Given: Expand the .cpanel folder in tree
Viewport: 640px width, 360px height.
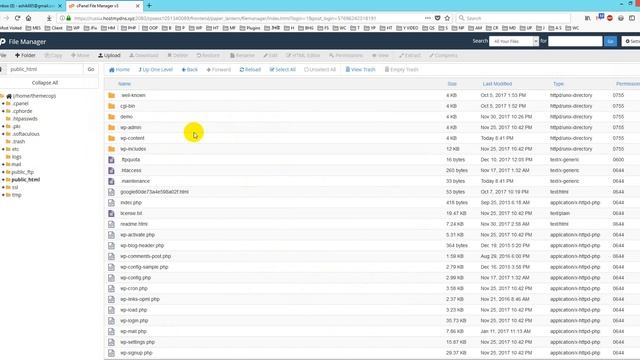Looking at the screenshot, I should [x=3, y=104].
